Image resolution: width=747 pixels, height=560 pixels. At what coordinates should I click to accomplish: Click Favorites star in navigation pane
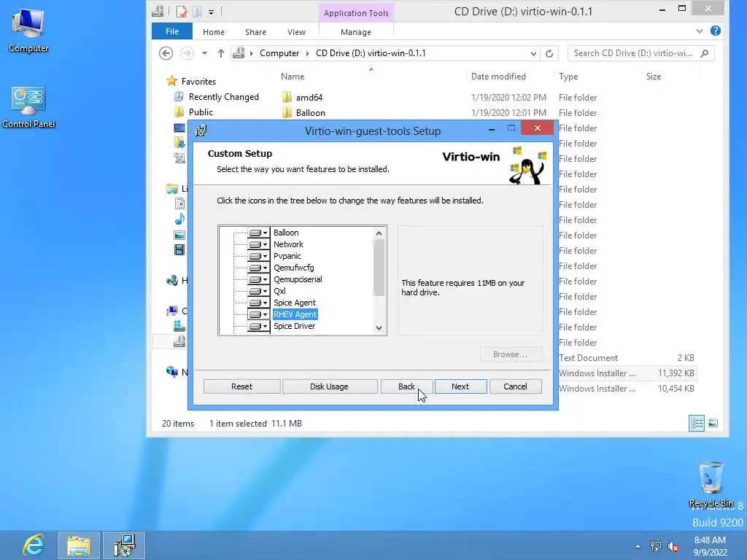(x=171, y=81)
